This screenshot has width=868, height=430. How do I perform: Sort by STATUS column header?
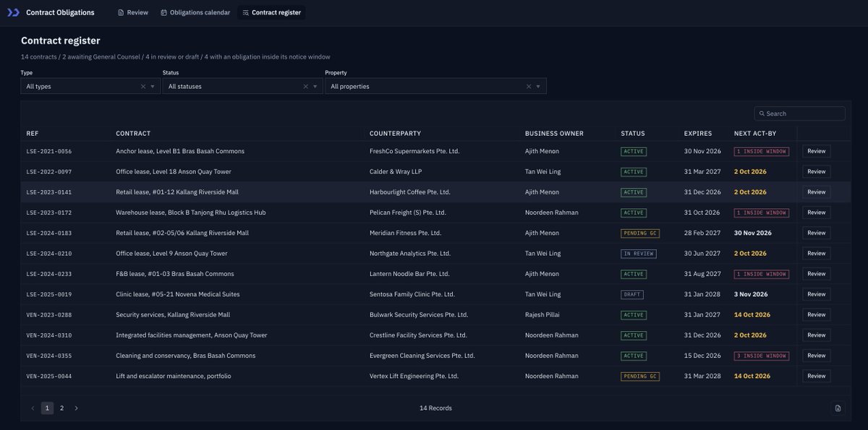pos(633,134)
